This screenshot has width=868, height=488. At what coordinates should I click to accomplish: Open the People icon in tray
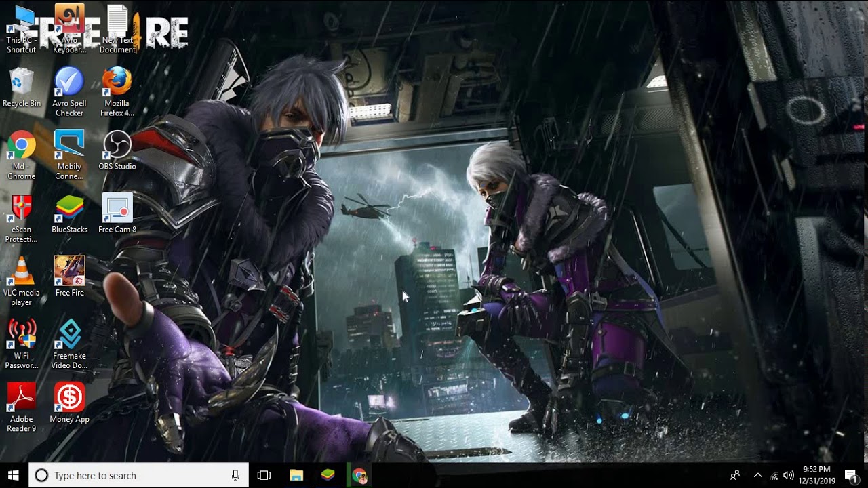click(735, 475)
